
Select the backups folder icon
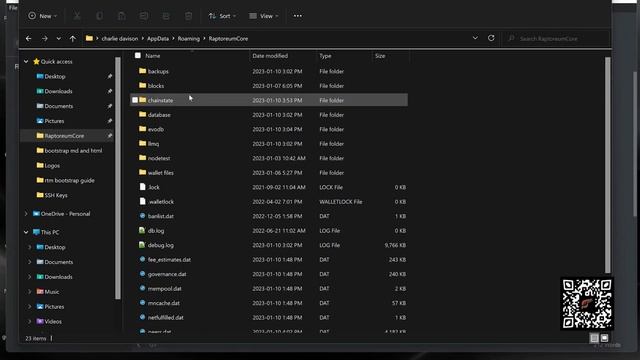[x=142, y=71]
